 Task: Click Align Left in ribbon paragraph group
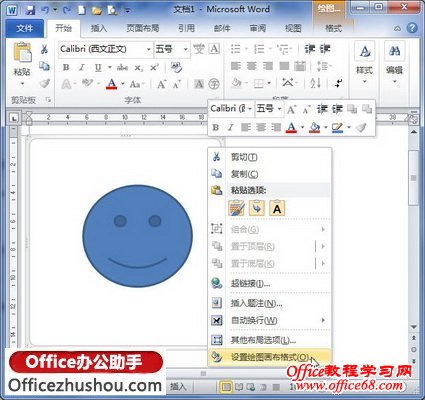tap(236, 66)
